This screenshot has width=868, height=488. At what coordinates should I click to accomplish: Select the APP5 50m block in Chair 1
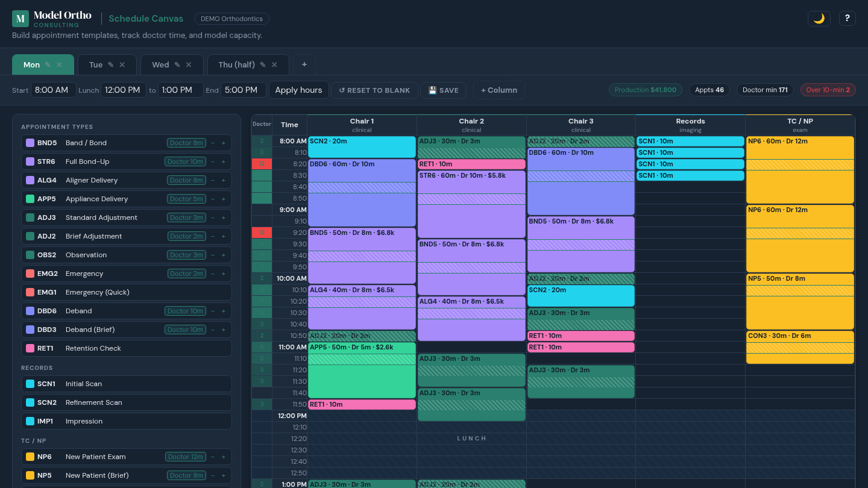(x=362, y=370)
